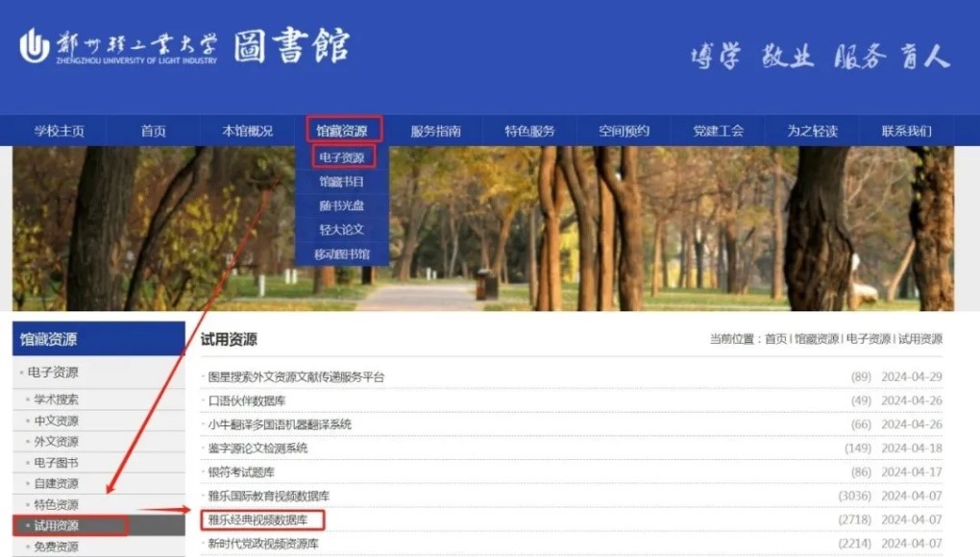Select 试用资源 in the sidebar
The width and height of the screenshot is (980, 557).
[x=57, y=525]
